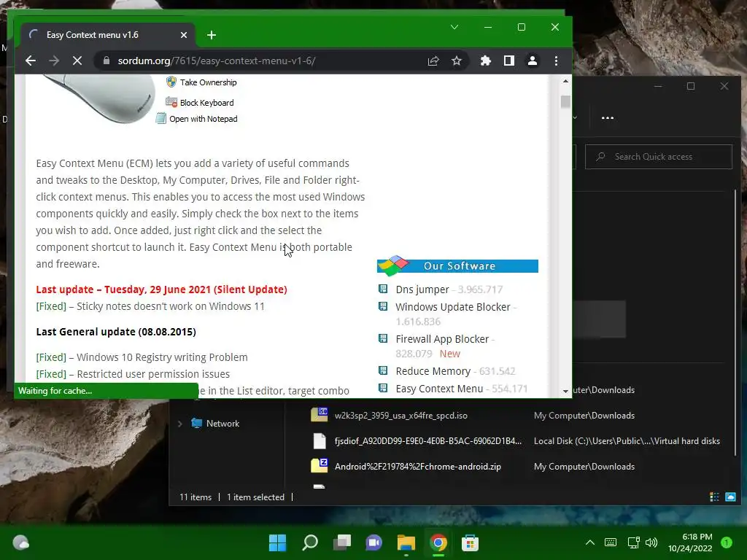Go back in Chrome browser
Viewport: 747px width, 560px height.
click(x=31, y=61)
